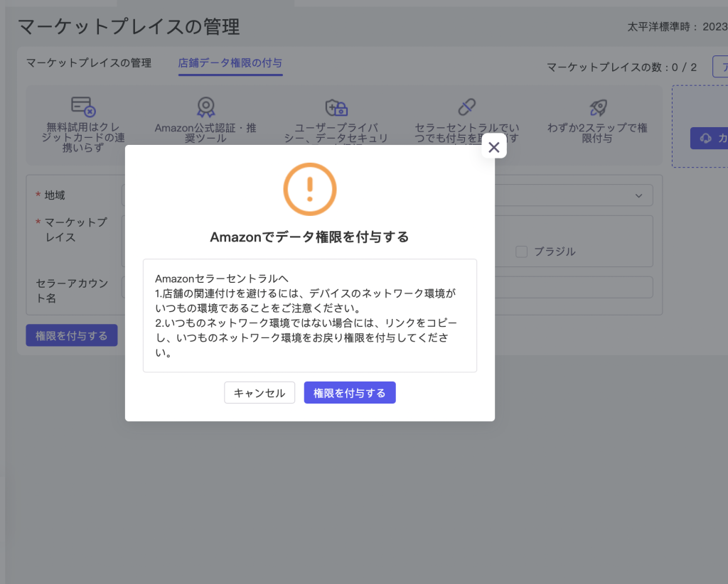Click the chain link Seller Central icon
Viewport: 728px width, 584px height.
point(466,107)
